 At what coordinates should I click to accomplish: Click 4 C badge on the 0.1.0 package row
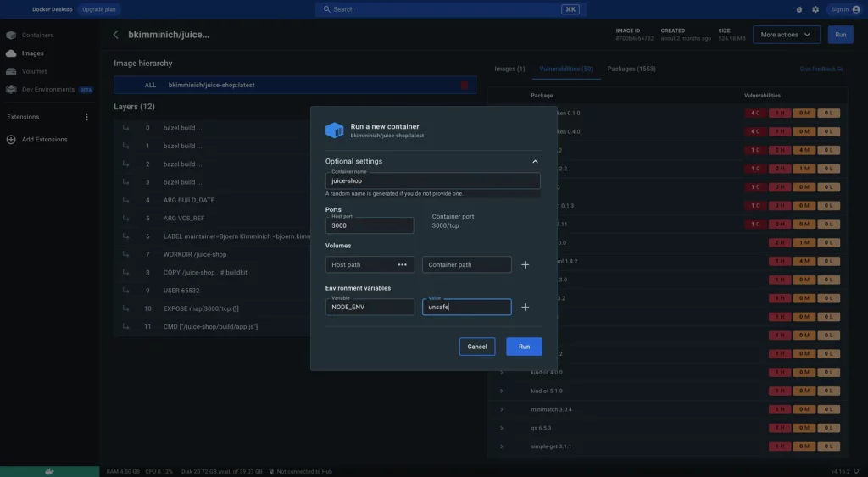(755, 113)
